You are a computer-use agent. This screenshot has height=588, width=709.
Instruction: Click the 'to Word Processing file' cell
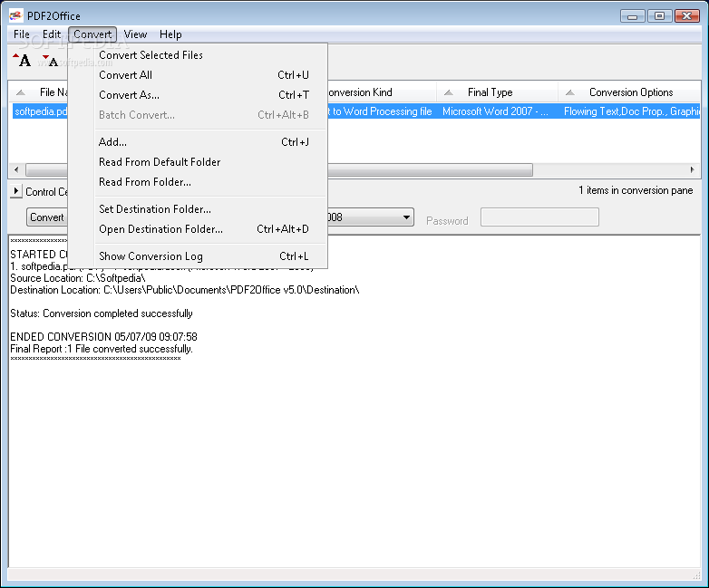coord(381,111)
